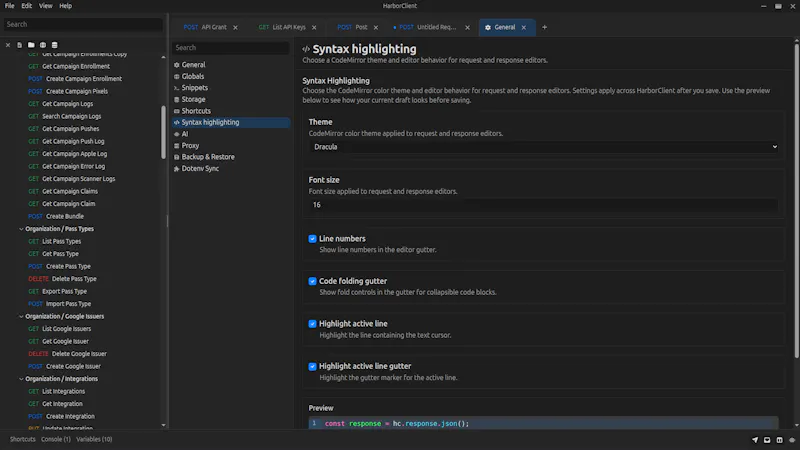This screenshot has height=450, width=800.
Task: Close the API Grant tab
Action: click(235, 28)
